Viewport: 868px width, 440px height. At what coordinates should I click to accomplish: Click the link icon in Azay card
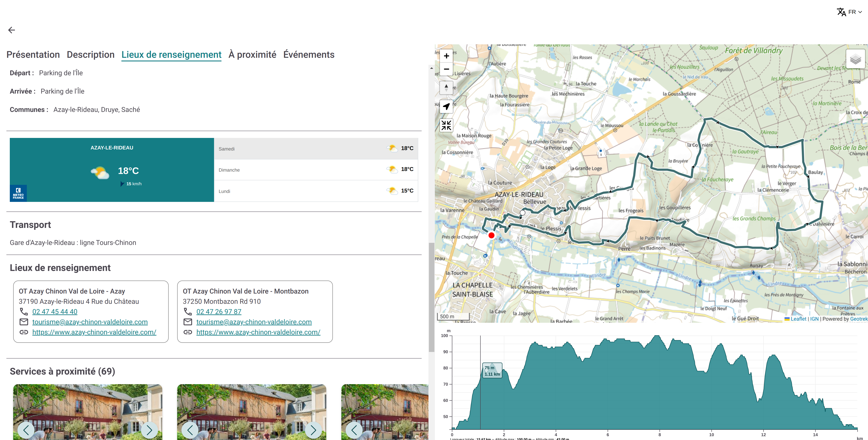[x=24, y=332]
